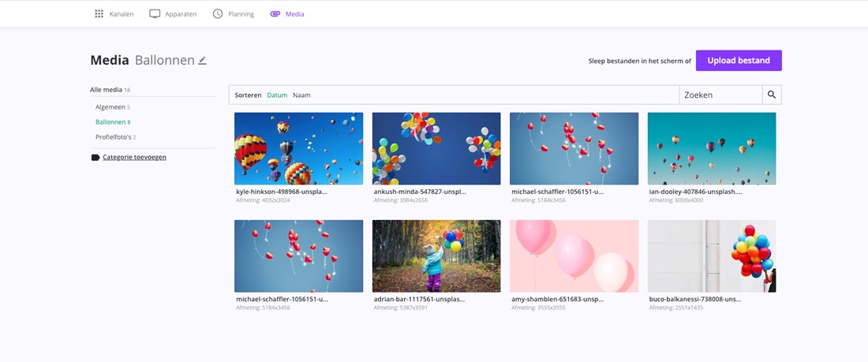Click the tag icon beside Categorie toevoegen
This screenshot has height=362, width=868.
point(95,158)
